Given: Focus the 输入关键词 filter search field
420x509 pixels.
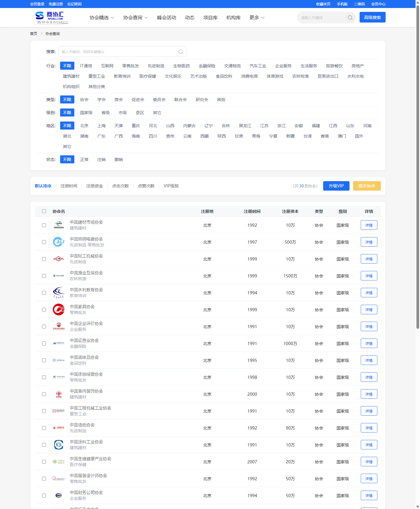Looking at the screenshot, I should point(118,52).
